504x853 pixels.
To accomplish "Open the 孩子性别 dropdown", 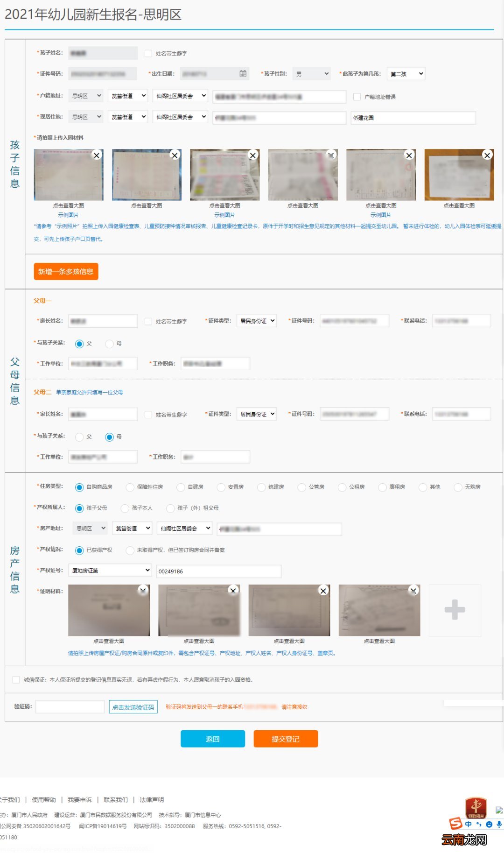I will pos(312,73).
